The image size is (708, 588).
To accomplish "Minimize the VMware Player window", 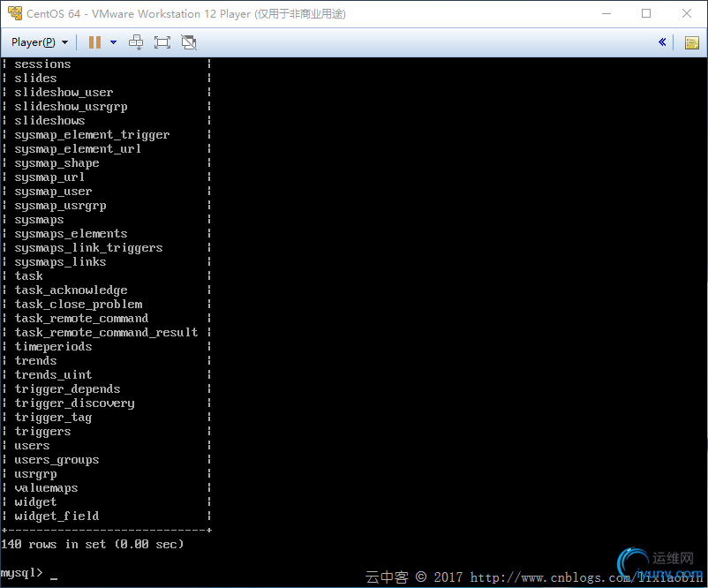I will pyautogui.click(x=606, y=13).
